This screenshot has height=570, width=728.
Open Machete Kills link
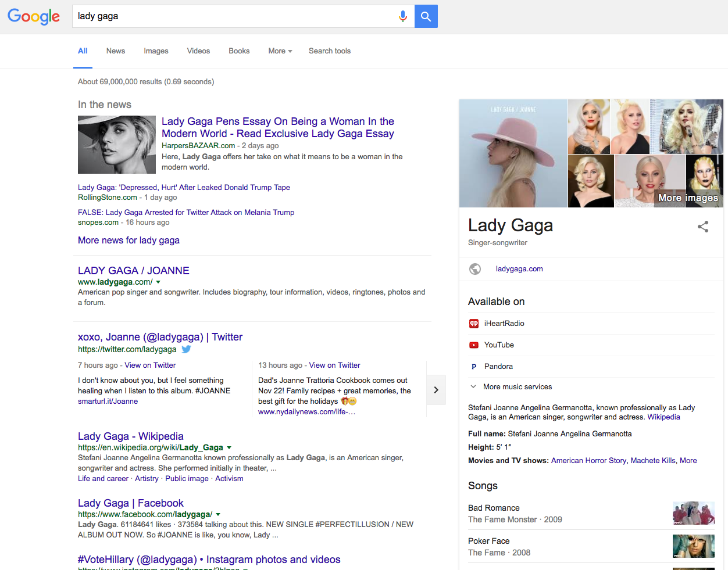[x=653, y=461]
